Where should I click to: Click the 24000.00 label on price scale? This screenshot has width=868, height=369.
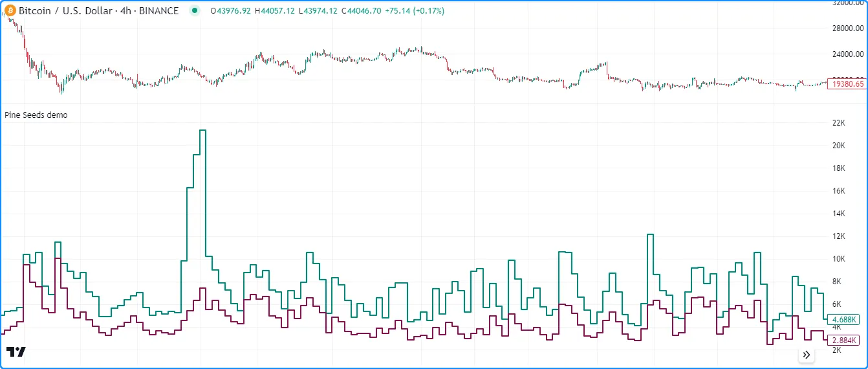(847, 54)
